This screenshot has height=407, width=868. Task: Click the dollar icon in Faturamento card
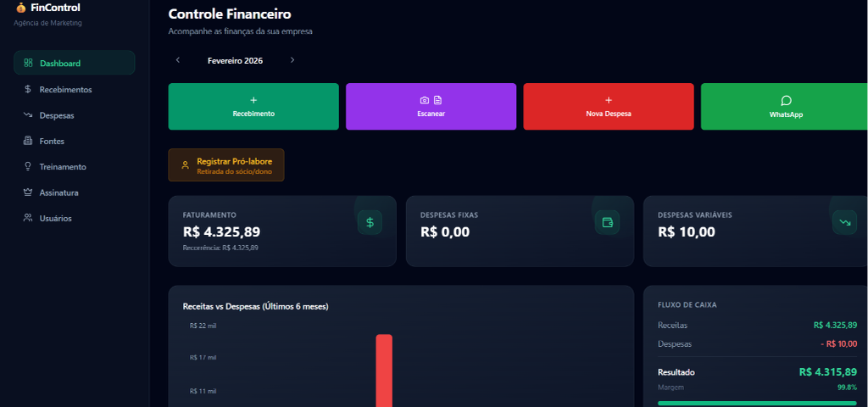pos(370,222)
